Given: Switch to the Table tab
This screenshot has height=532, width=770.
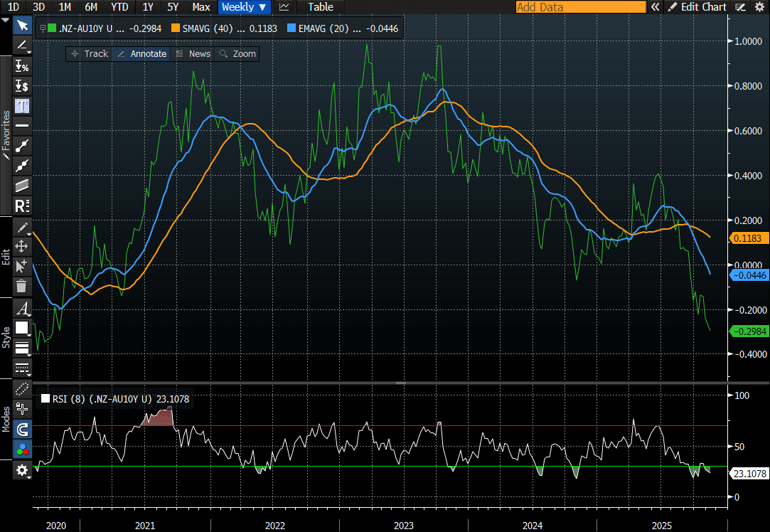Looking at the screenshot, I should click(320, 7).
